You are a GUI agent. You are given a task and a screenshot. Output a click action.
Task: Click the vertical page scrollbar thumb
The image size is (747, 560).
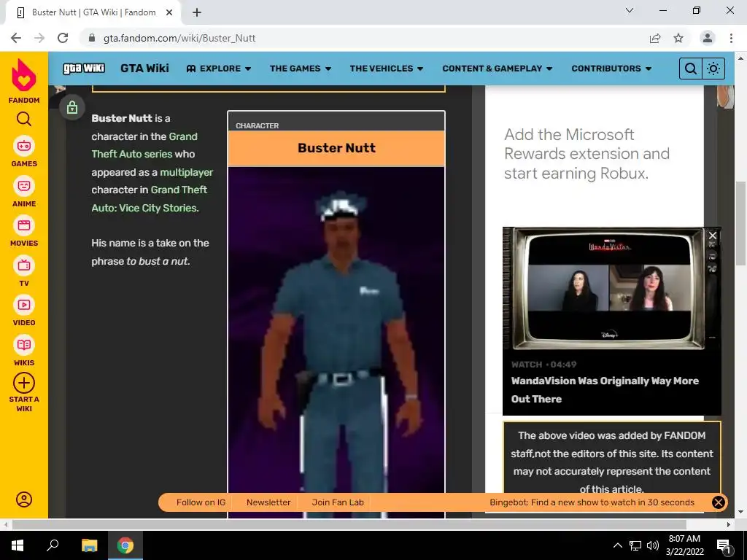tap(740, 224)
